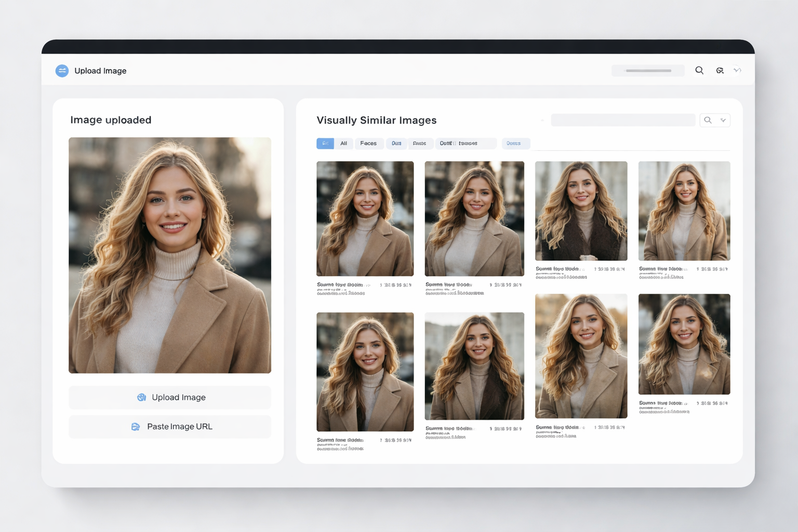Click the blue app logo beside Upload Image
Screen dimensions: 798x532
tap(62, 71)
